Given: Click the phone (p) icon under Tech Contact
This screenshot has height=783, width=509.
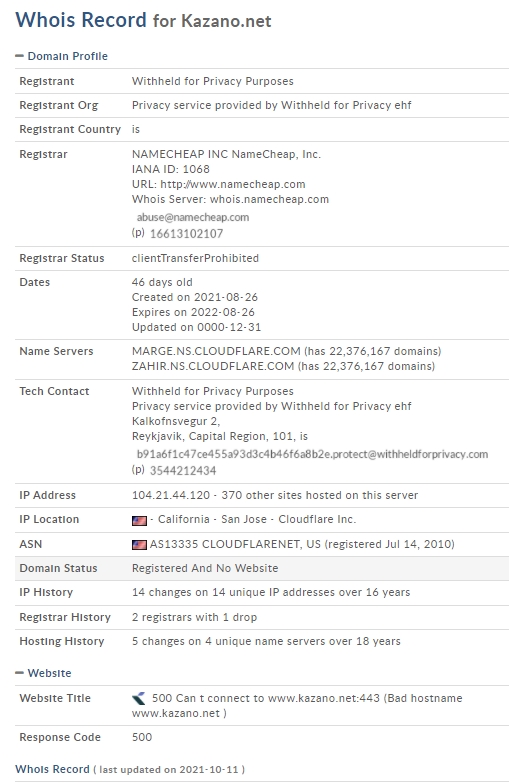Looking at the screenshot, I should 138,470.
